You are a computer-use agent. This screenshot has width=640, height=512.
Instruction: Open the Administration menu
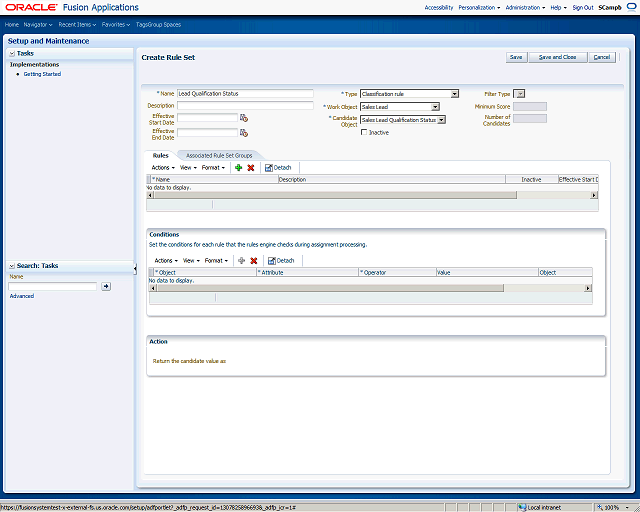tap(525, 8)
